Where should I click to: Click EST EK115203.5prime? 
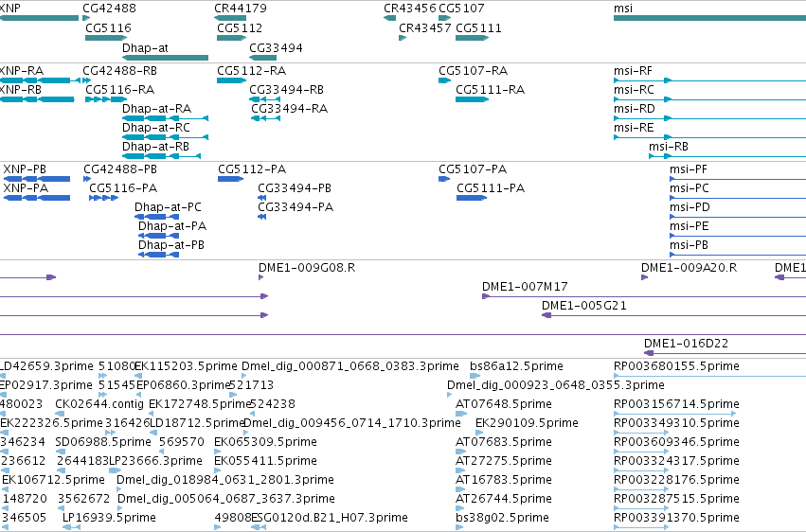pyautogui.click(x=186, y=366)
